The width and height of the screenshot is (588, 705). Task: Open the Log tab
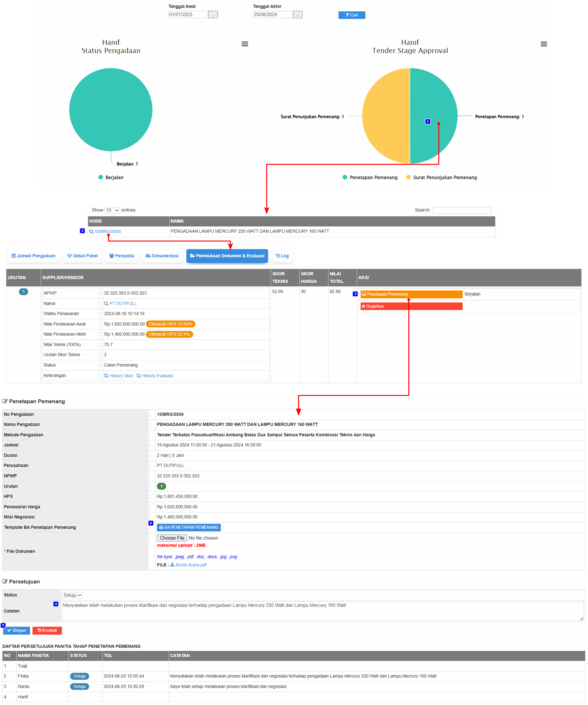coord(282,256)
